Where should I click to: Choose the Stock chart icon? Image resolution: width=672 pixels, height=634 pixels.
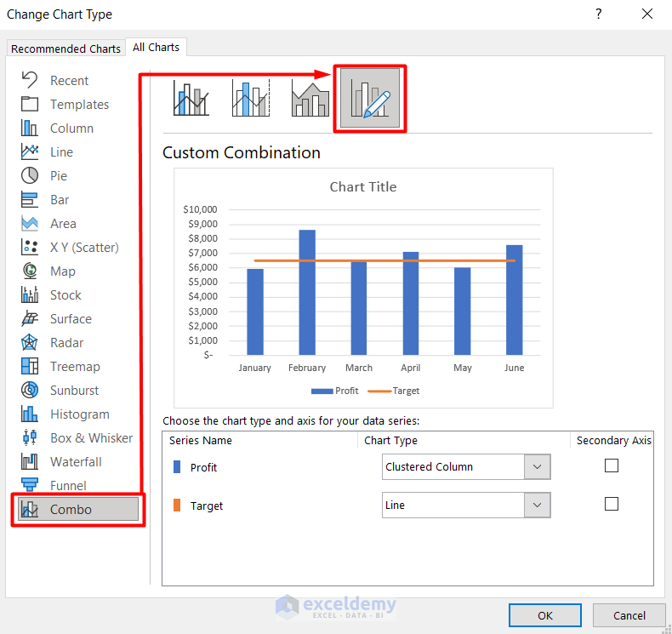[x=30, y=295]
